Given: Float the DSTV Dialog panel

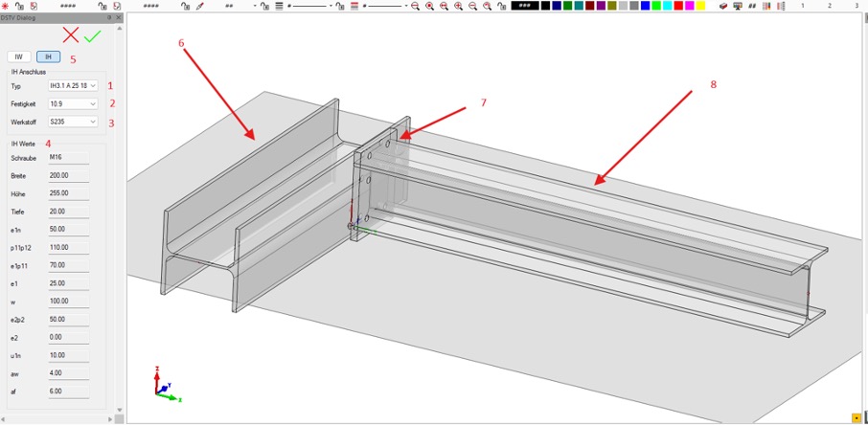Looking at the screenshot, I should click(x=109, y=17).
